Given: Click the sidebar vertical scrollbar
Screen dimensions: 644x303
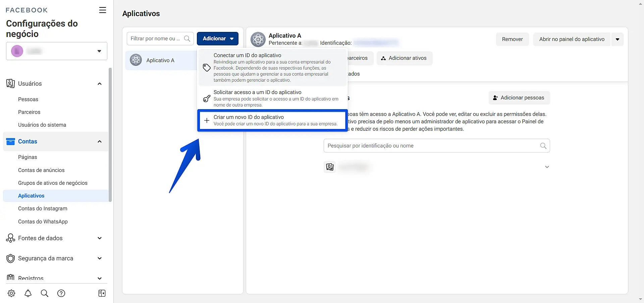Looking at the screenshot, I should point(110,135).
